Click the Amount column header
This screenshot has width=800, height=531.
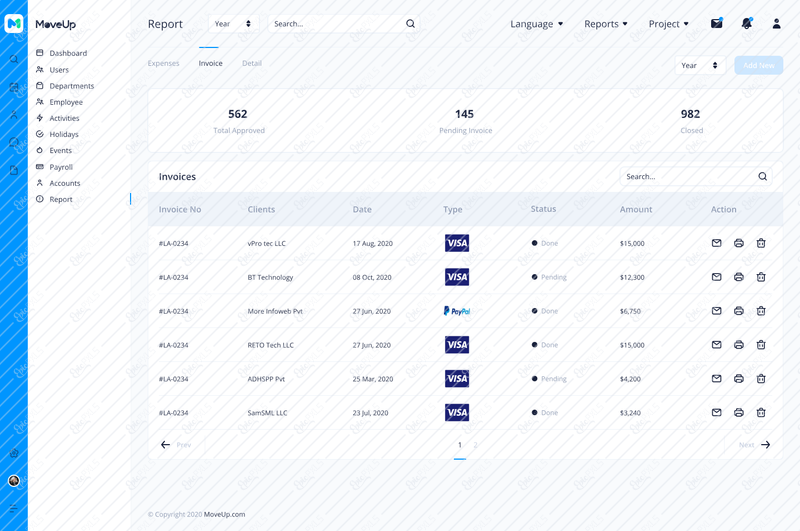pyautogui.click(x=636, y=209)
